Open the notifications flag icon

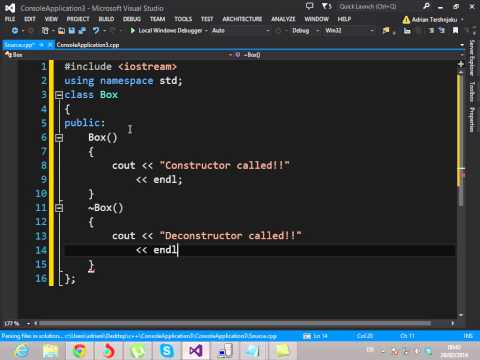click(x=325, y=6)
